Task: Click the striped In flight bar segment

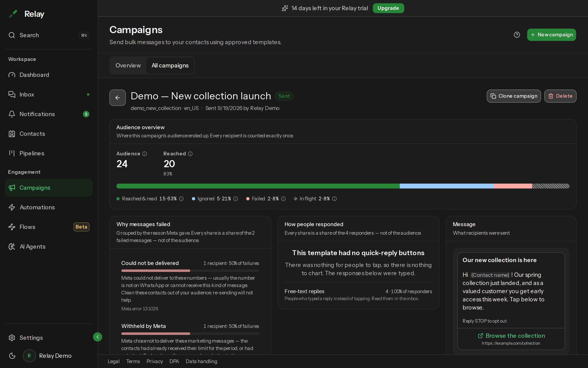Action: [x=551, y=186]
